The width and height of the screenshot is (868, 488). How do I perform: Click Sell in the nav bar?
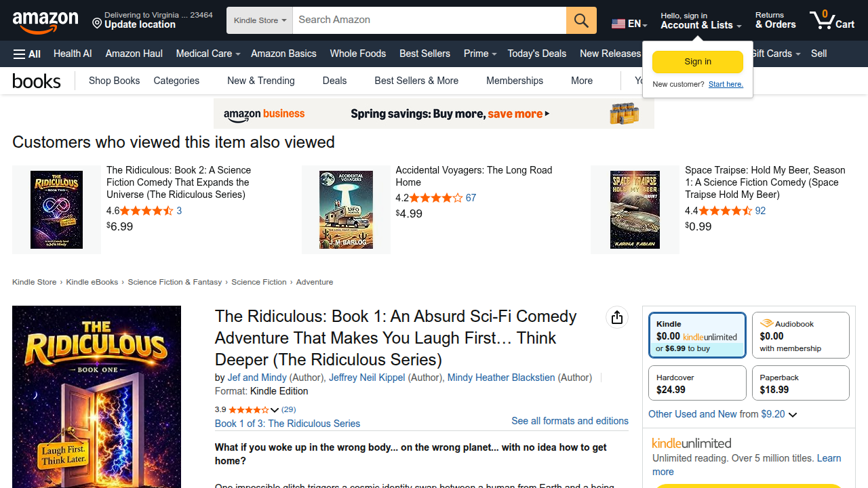coord(818,54)
